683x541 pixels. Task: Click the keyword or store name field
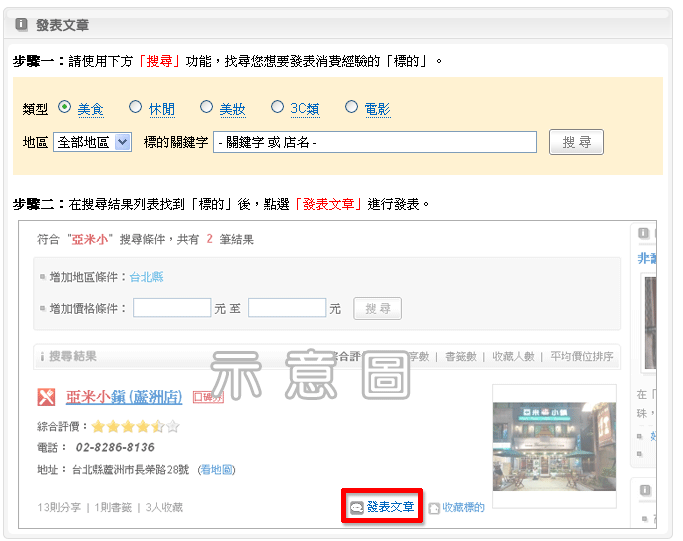click(375, 142)
